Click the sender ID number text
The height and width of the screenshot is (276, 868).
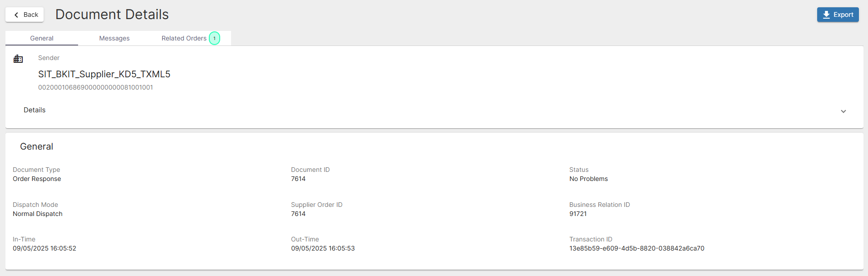point(95,87)
